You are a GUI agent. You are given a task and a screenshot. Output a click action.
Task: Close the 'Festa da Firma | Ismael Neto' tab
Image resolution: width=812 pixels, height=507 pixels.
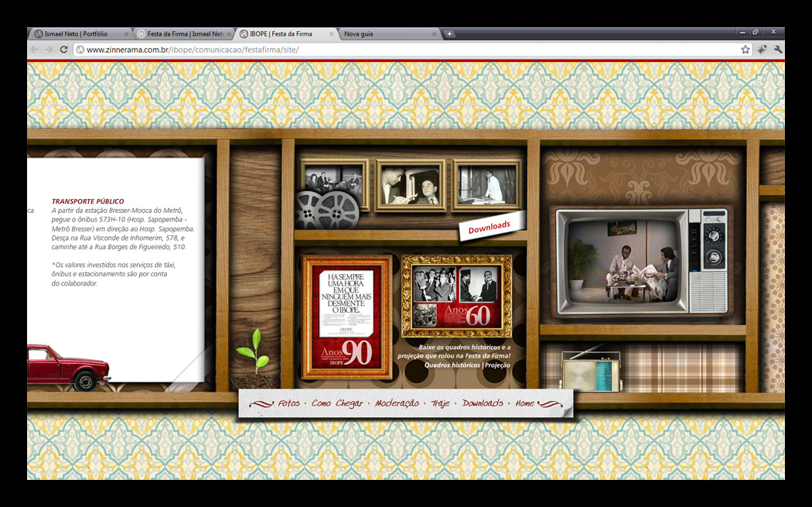(x=229, y=34)
